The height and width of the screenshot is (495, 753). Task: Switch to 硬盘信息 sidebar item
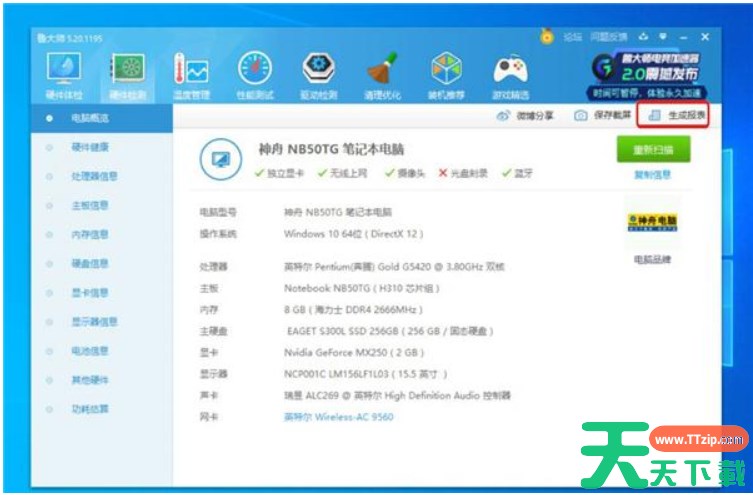pos(90,264)
